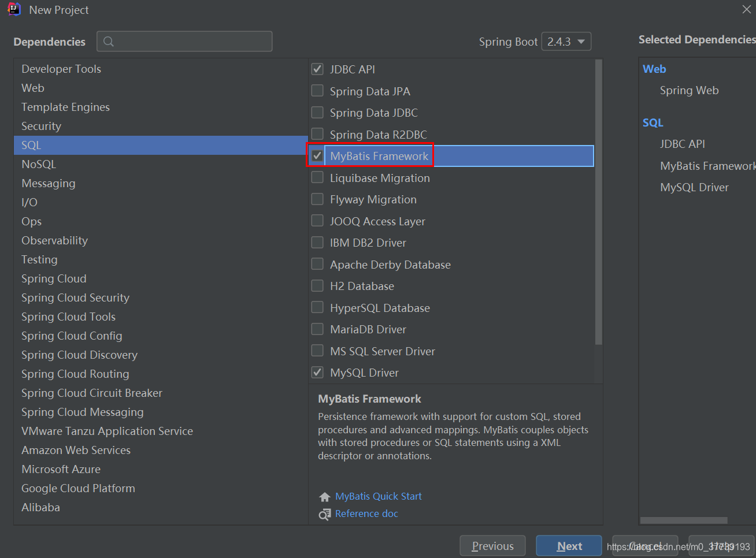Click the IntelliJ IDEA logo icon
Screen dimensions: 756x558
coord(14,9)
